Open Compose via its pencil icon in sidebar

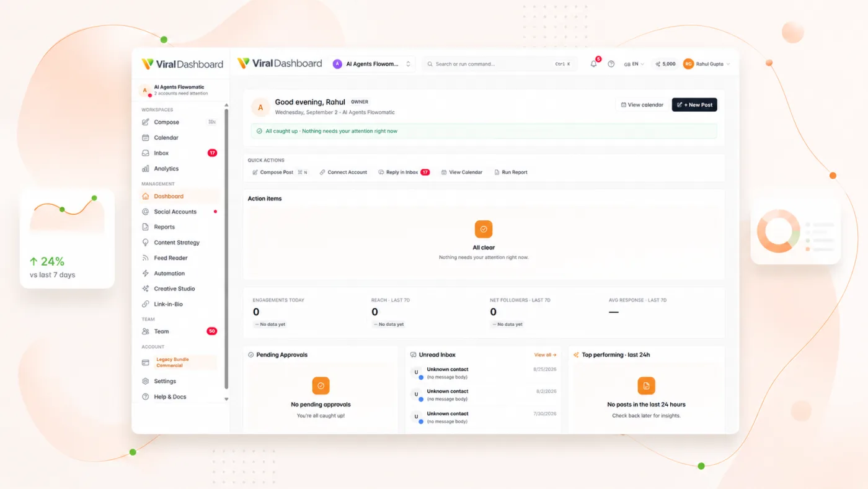point(146,122)
